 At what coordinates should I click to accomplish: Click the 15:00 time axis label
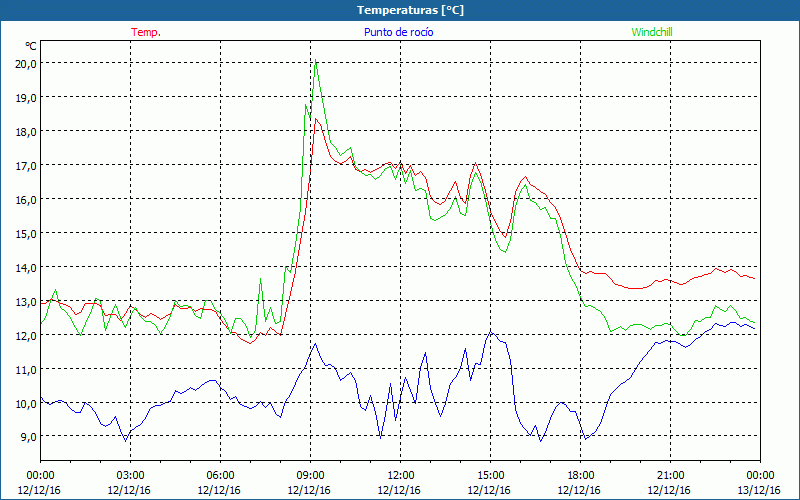point(490,476)
